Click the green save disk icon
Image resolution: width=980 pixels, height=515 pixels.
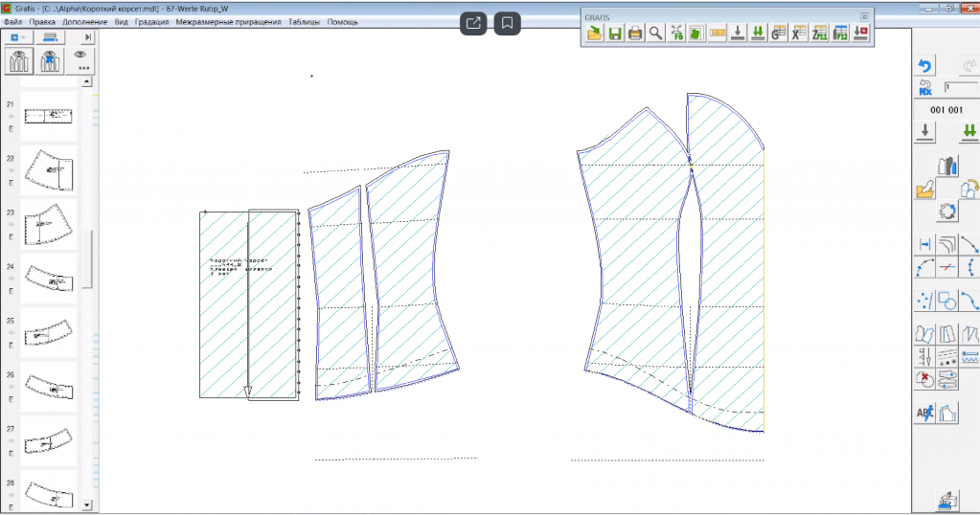click(x=614, y=34)
